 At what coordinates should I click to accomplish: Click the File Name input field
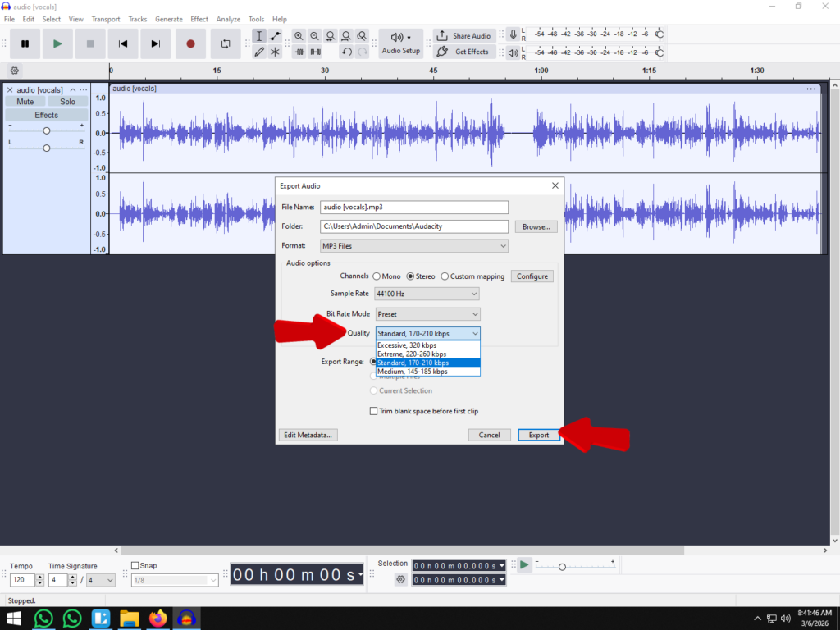[x=414, y=208]
